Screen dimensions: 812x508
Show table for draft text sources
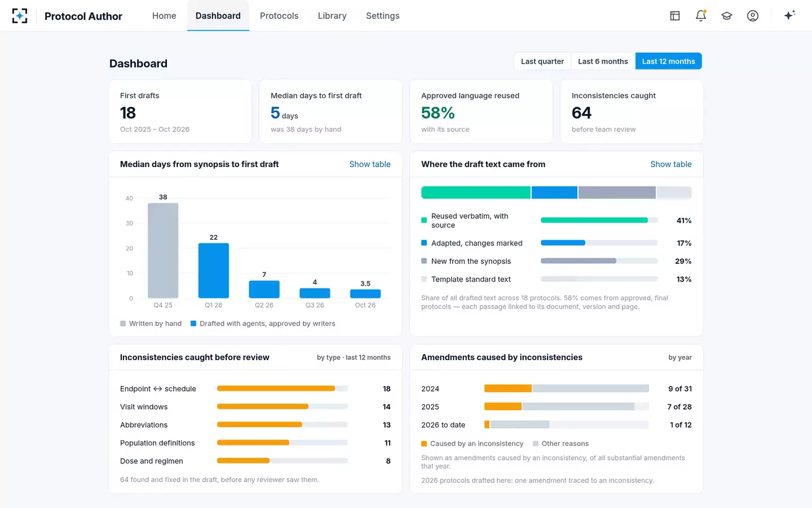671,164
